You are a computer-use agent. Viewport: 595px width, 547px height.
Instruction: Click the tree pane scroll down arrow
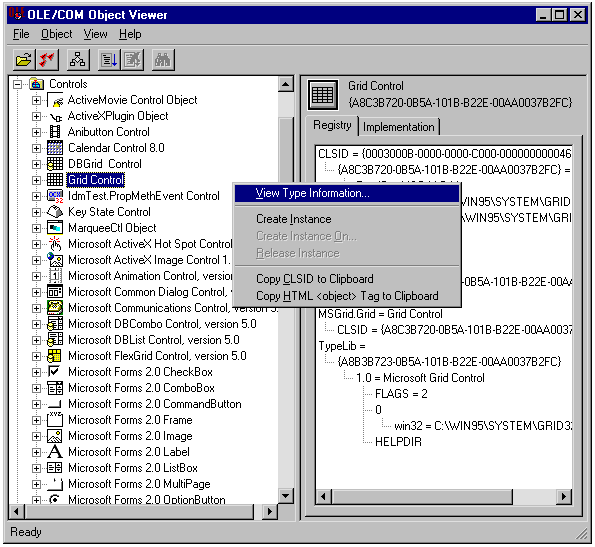point(286,495)
